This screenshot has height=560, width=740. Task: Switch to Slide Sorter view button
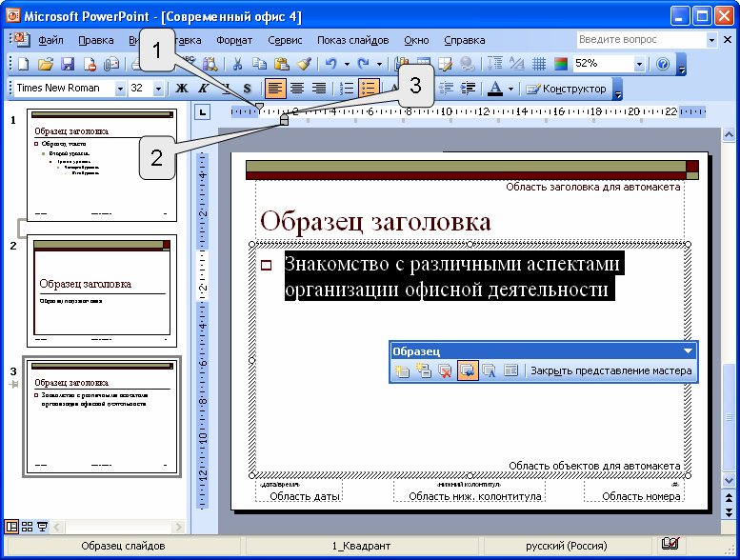pos(28,527)
